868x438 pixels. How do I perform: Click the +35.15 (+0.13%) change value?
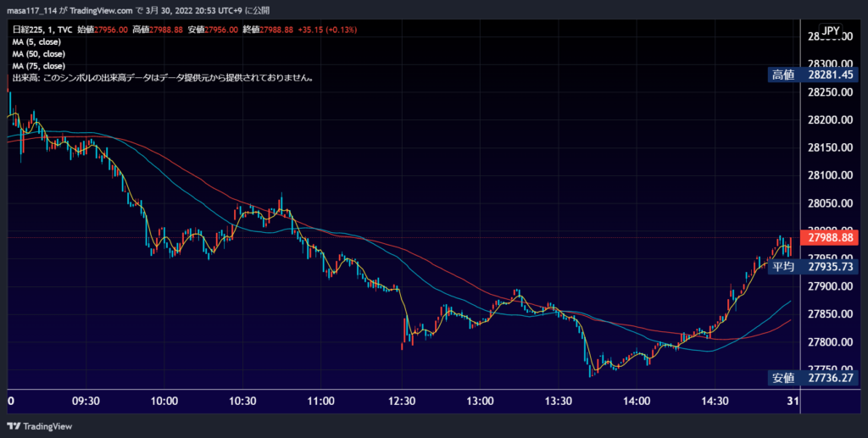(327, 30)
